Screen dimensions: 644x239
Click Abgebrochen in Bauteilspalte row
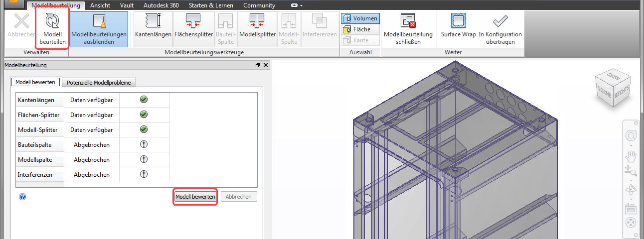pyautogui.click(x=92, y=145)
